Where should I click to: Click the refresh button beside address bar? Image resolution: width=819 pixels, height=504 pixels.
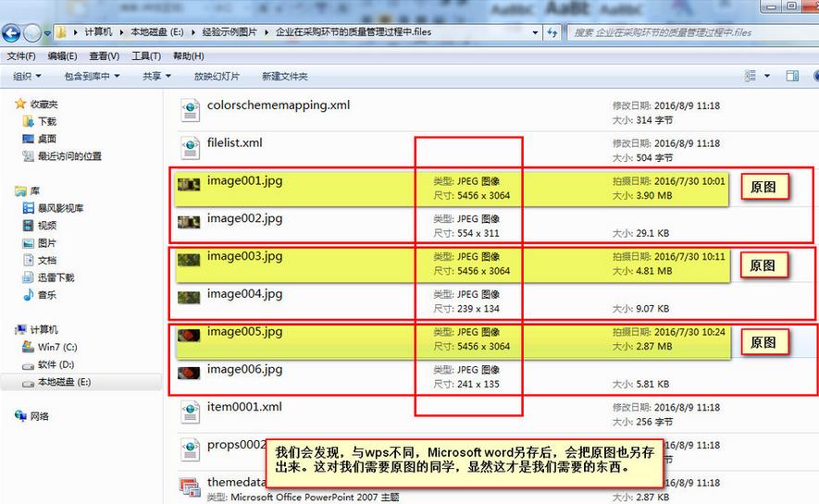[x=552, y=33]
